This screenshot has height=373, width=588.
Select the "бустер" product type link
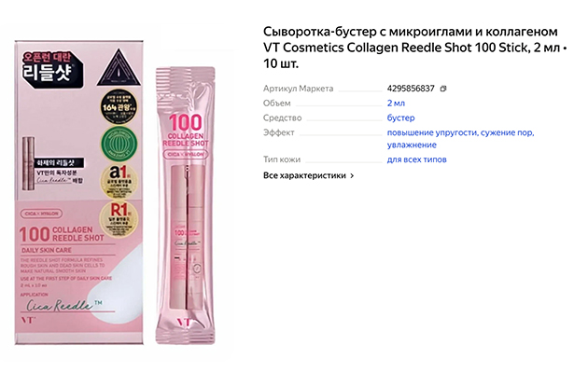[x=400, y=117]
